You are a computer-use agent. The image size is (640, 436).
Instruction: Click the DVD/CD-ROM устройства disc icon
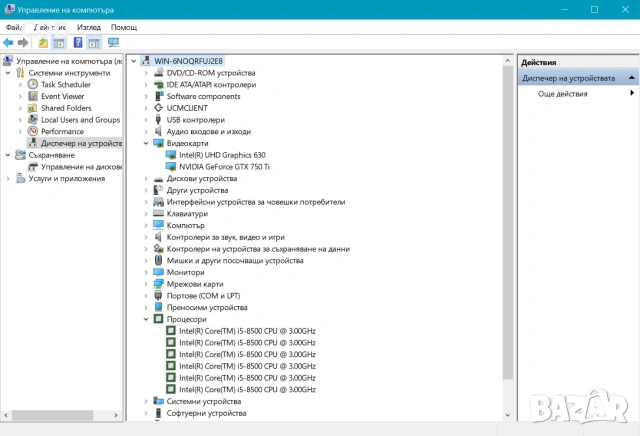pyautogui.click(x=158, y=73)
